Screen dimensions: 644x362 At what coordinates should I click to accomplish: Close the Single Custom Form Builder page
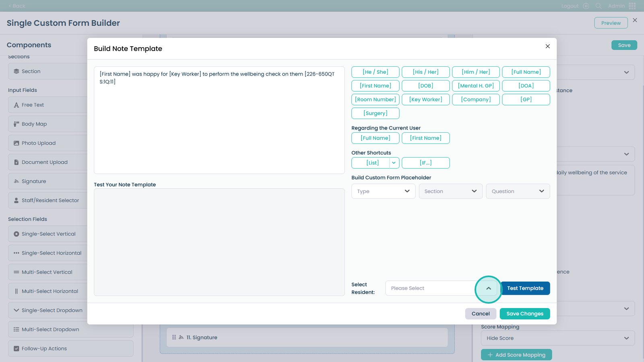[x=635, y=20]
